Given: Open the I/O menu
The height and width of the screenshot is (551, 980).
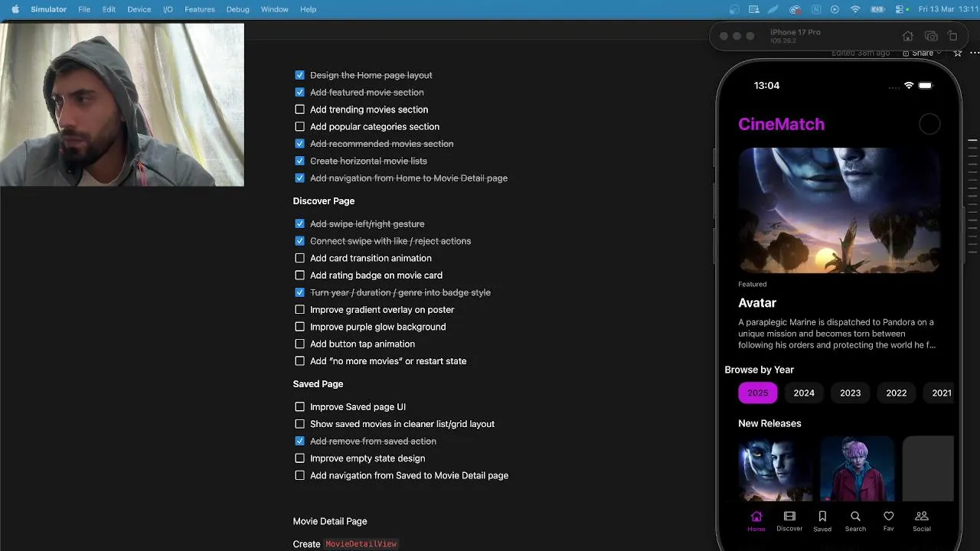Looking at the screenshot, I should 168,9.
